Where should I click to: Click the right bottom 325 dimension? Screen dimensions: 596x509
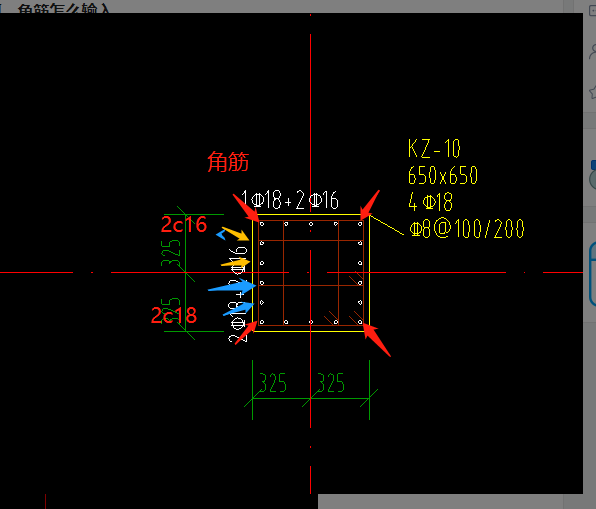331,383
